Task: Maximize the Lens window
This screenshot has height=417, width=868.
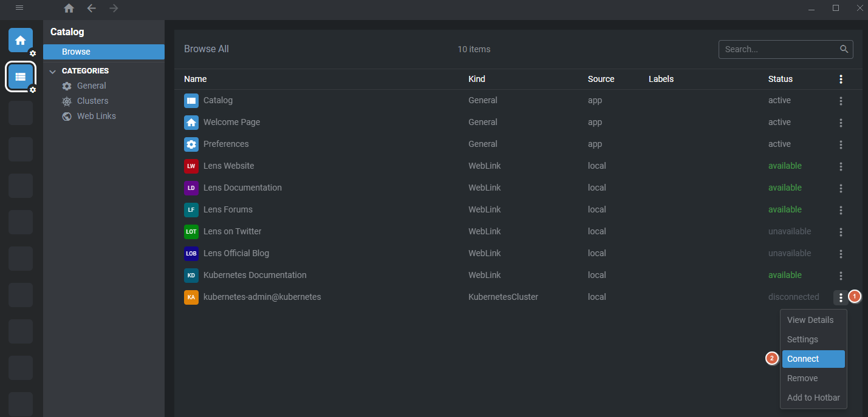Action: (x=836, y=8)
